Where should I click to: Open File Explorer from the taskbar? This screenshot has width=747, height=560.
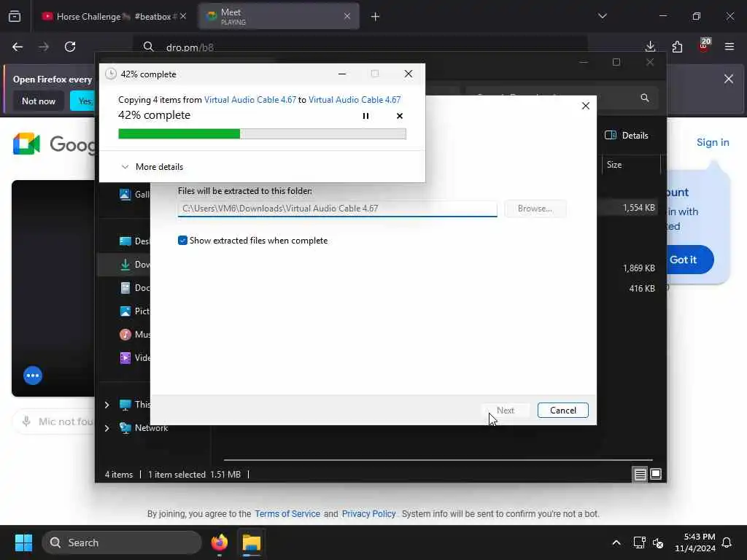[251, 542]
